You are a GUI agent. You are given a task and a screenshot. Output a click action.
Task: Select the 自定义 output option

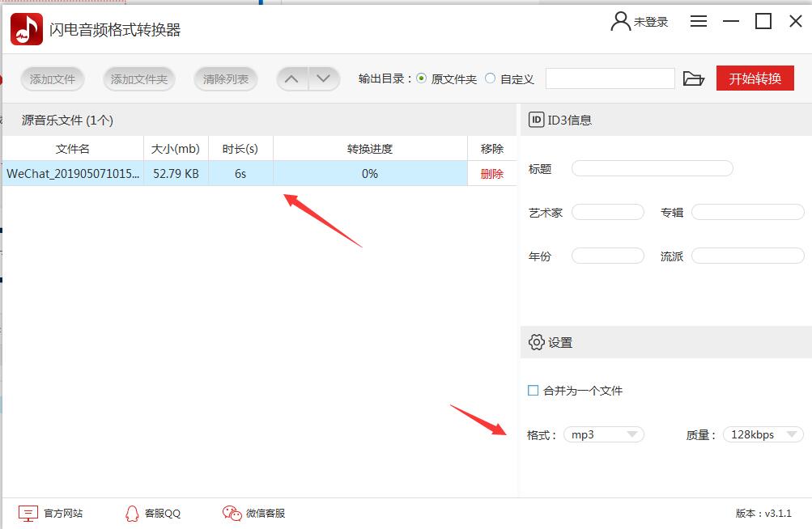click(488, 78)
